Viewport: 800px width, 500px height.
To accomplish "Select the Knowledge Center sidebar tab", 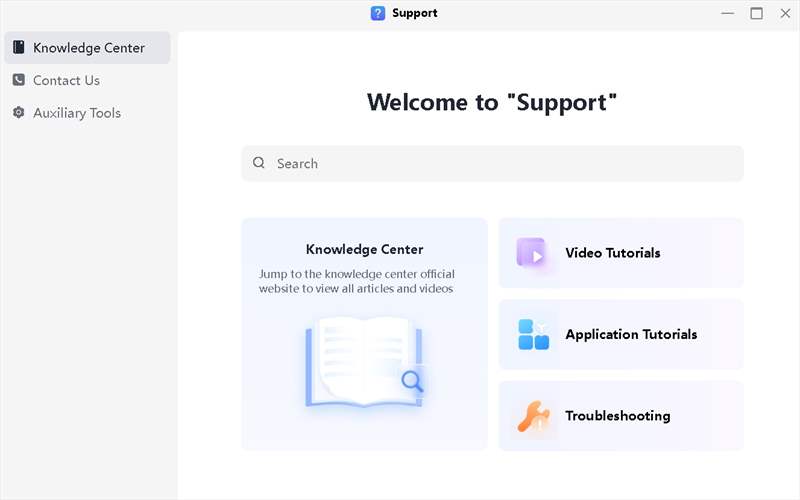I will (88, 48).
